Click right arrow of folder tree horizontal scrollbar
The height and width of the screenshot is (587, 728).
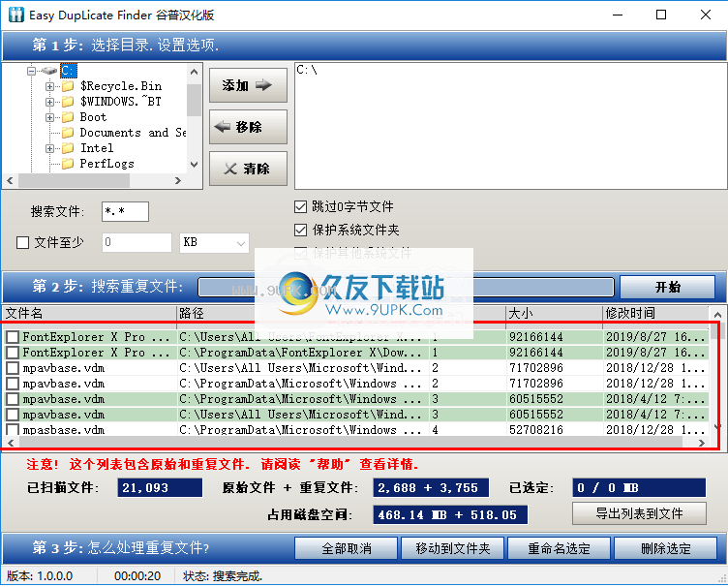click(x=178, y=180)
